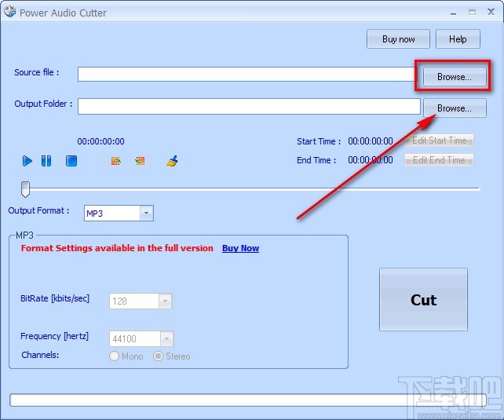Minimize the Power Audio Cutter window

click(x=454, y=13)
